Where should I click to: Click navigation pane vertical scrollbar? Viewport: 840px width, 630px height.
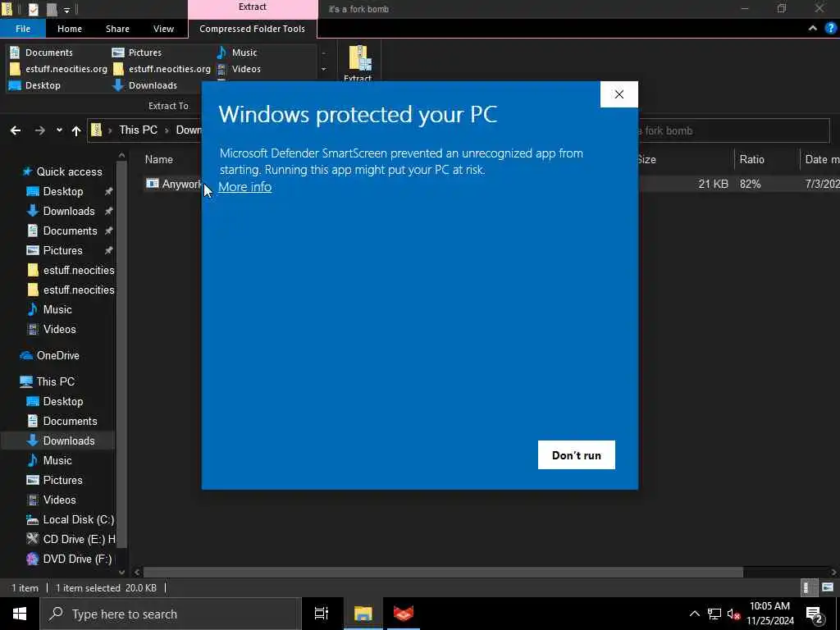[x=121, y=354]
